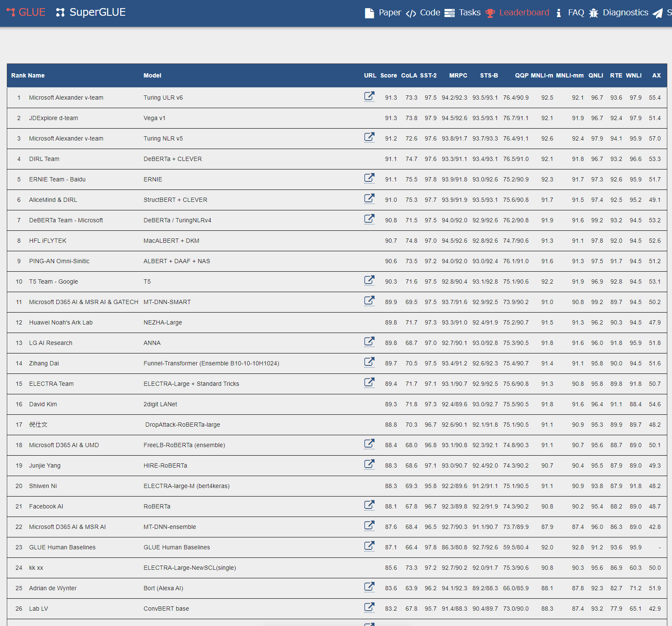Open MT-DNN-SMART external link icon
672x626 pixels.
[x=369, y=301]
